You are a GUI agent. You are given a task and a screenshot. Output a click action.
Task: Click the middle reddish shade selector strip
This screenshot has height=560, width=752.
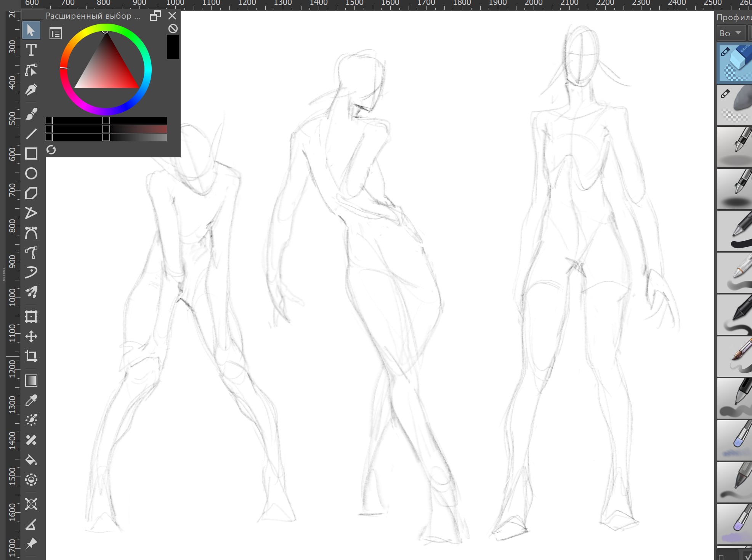(x=106, y=129)
